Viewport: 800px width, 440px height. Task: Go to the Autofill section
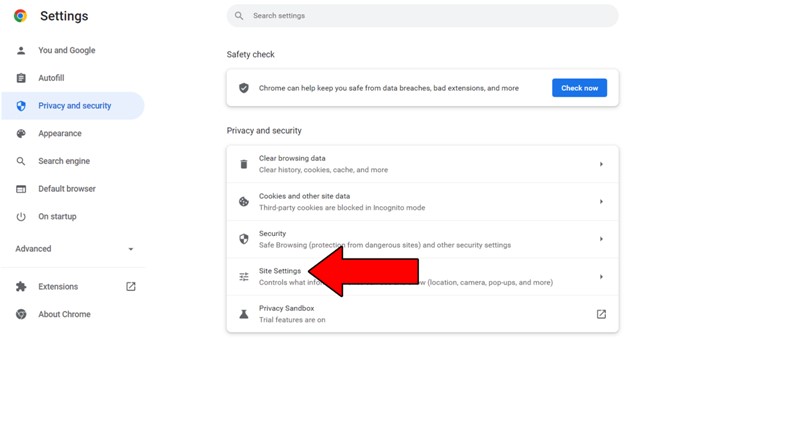(73, 78)
